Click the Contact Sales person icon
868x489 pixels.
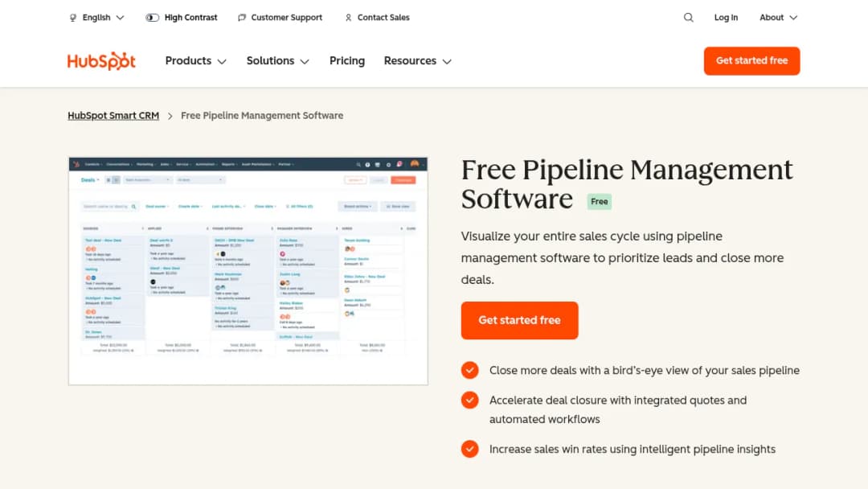(348, 18)
